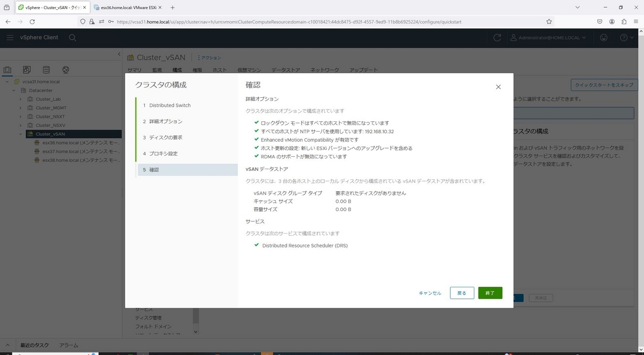This screenshot has height=355, width=644.
Task: Open the Firefox application menu
Action: 636,21
